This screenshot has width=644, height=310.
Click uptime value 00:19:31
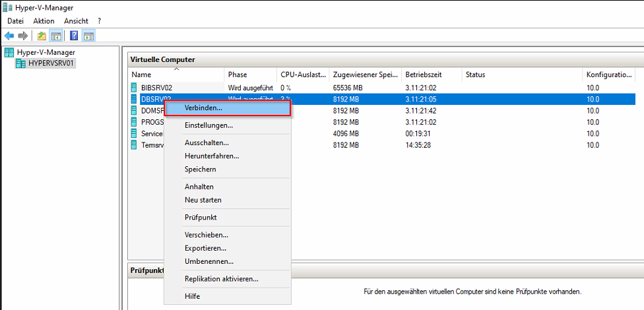click(418, 133)
